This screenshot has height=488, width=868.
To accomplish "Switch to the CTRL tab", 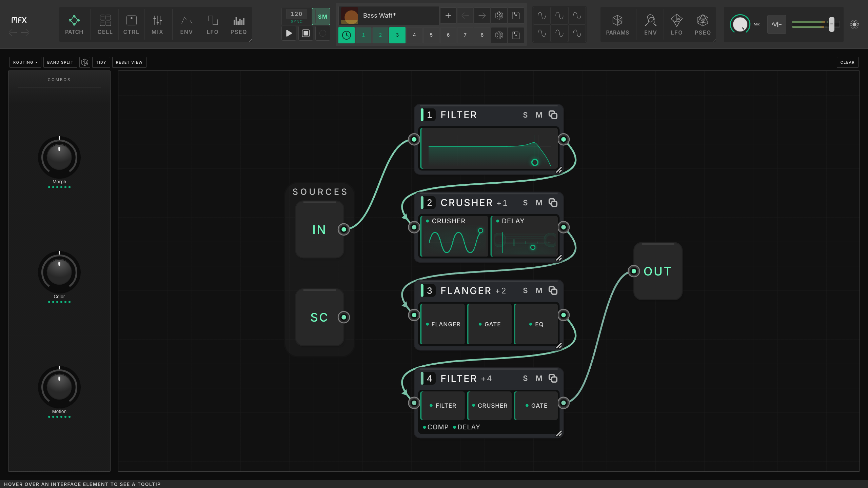I will click(131, 25).
